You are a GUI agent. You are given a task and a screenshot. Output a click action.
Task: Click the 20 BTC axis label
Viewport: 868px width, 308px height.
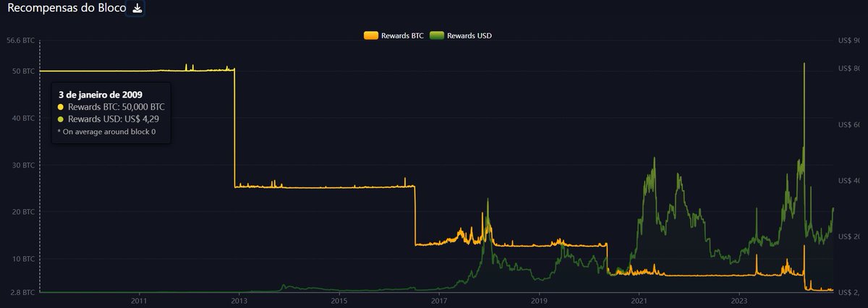pos(23,212)
